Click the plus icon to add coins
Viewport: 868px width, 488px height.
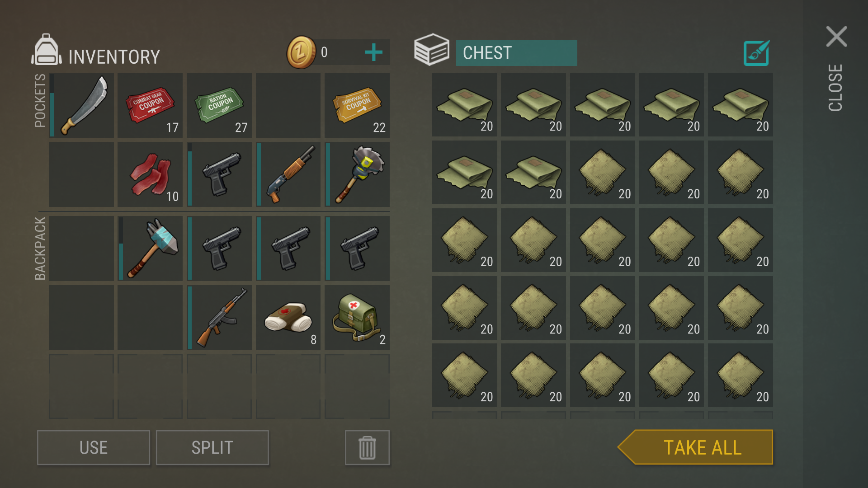(373, 52)
